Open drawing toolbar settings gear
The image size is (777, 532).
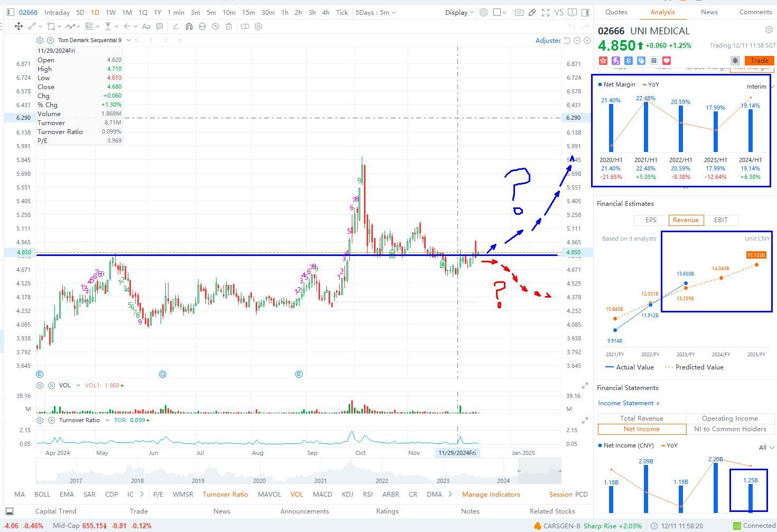point(258,26)
